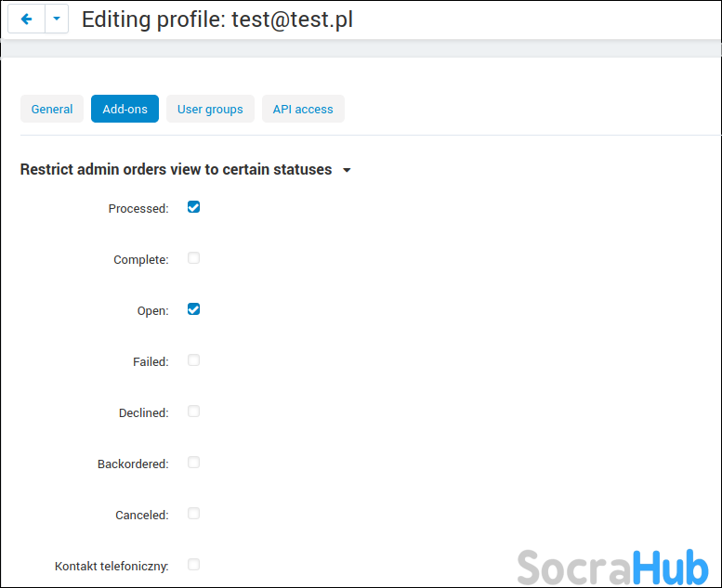Tick the Canceled status checkbox
This screenshot has width=722, height=588.
coord(193,514)
